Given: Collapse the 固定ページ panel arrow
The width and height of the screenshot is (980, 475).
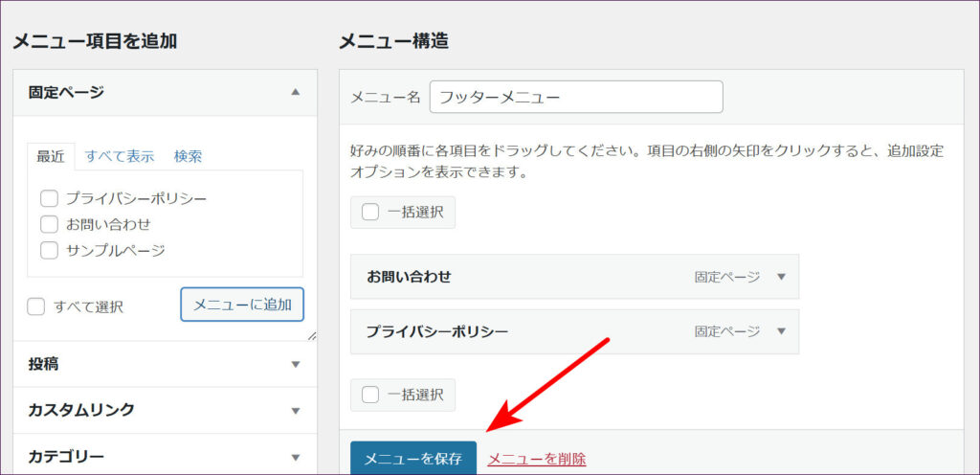Looking at the screenshot, I should pos(295,92).
